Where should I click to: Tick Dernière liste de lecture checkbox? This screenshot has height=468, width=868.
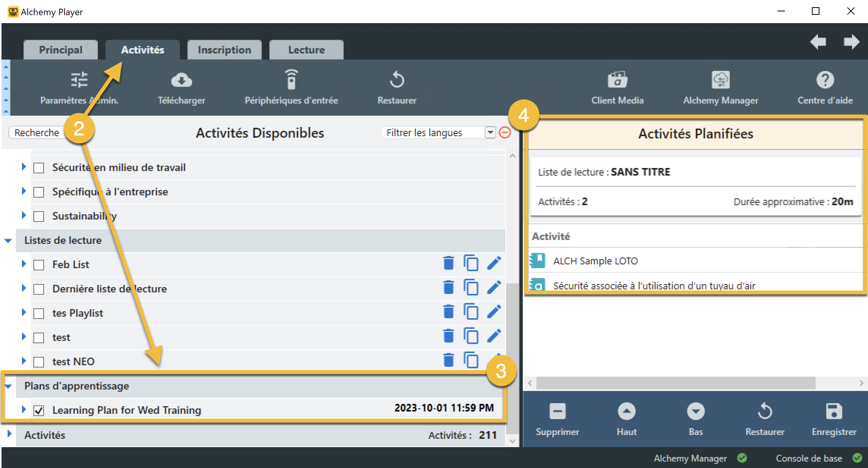coord(39,289)
